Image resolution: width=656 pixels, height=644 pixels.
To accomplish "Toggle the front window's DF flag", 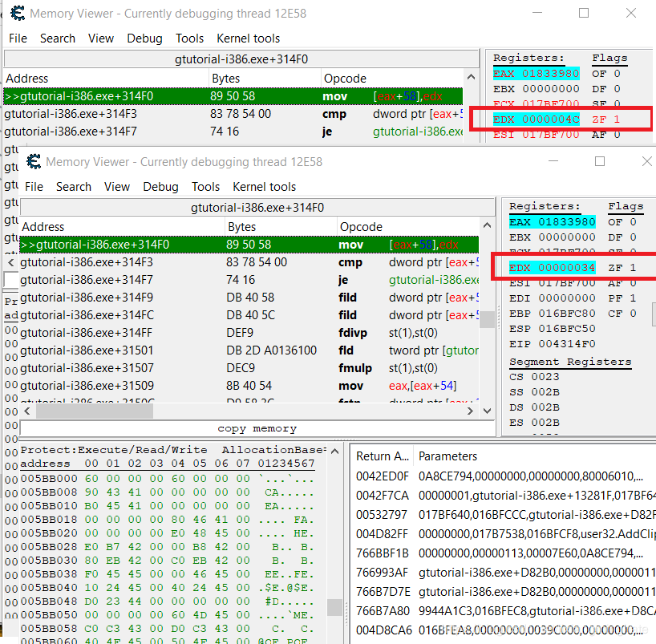I will point(622,237).
